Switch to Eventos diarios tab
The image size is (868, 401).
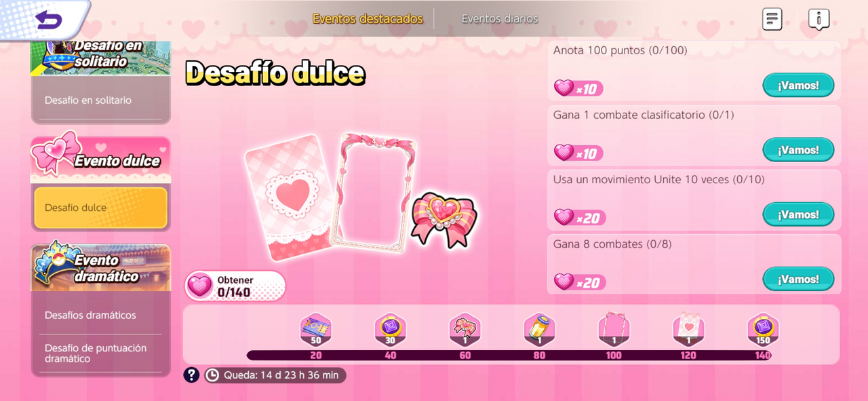[x=500, y=19]
